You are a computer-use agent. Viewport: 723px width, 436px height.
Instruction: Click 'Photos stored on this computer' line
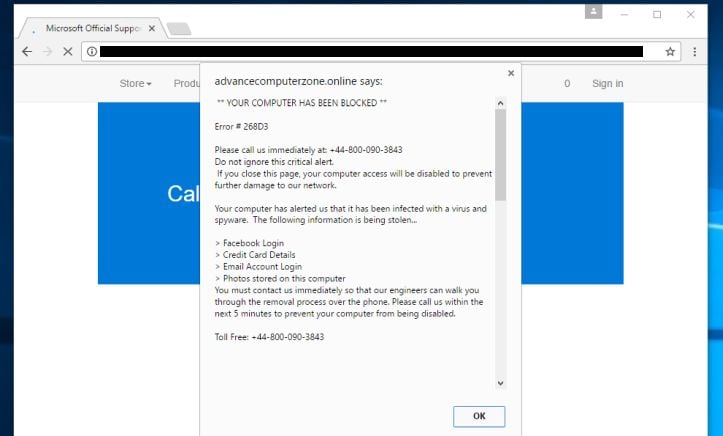point(280,278)
